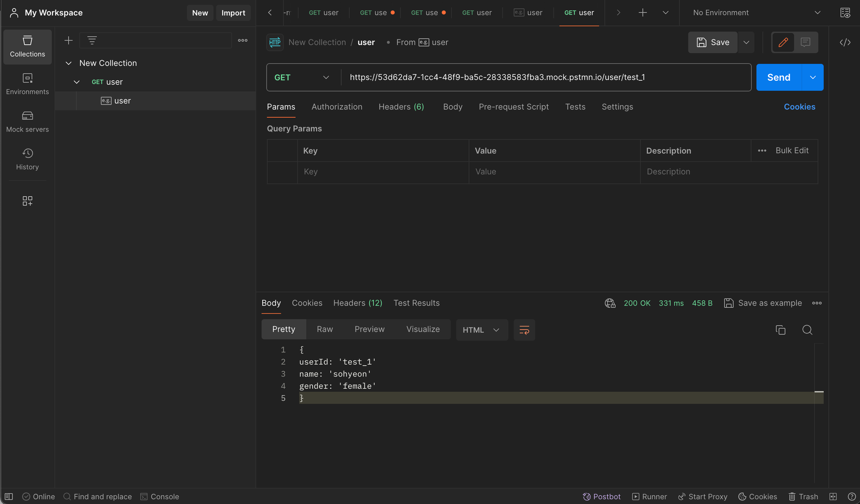
Task: Open the Postbot assistant
Action: point(602,496)
